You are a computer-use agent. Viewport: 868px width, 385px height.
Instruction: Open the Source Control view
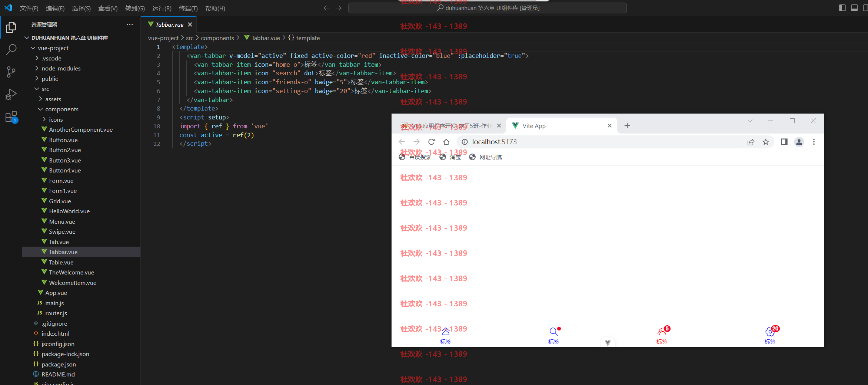pos(11,72)
